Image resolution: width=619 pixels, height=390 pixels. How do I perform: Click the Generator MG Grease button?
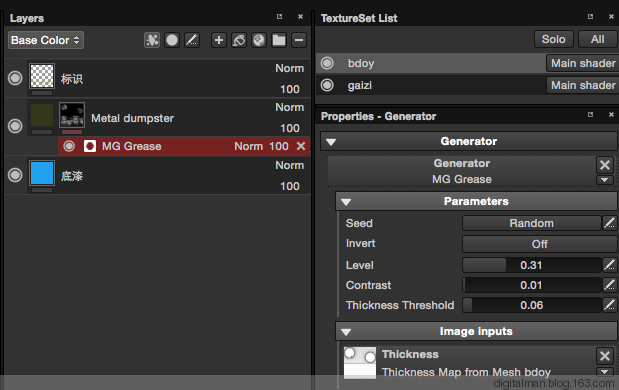tap(461, 171)
